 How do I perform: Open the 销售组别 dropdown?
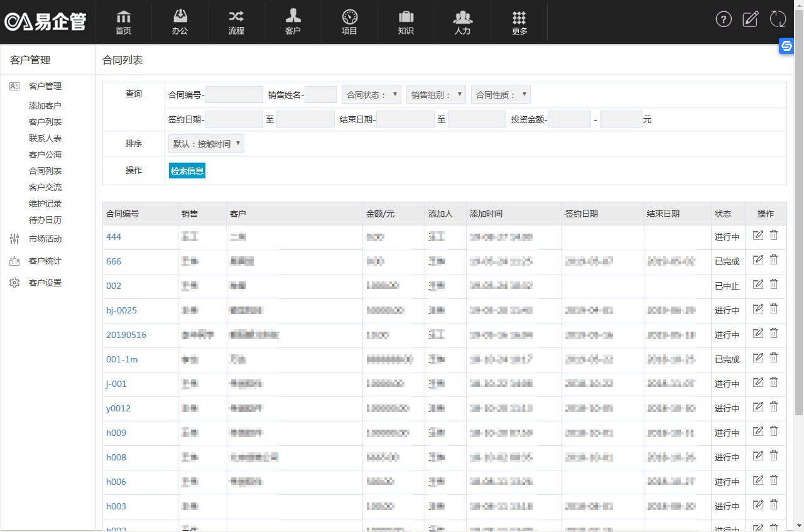[436, 95]
